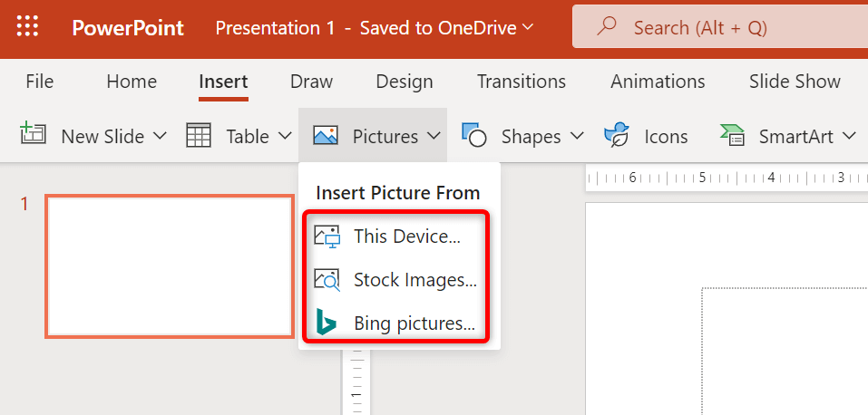Click the Pictures icon in ribbon
Viewport: 868px width, 415px height.
(326, 136)
